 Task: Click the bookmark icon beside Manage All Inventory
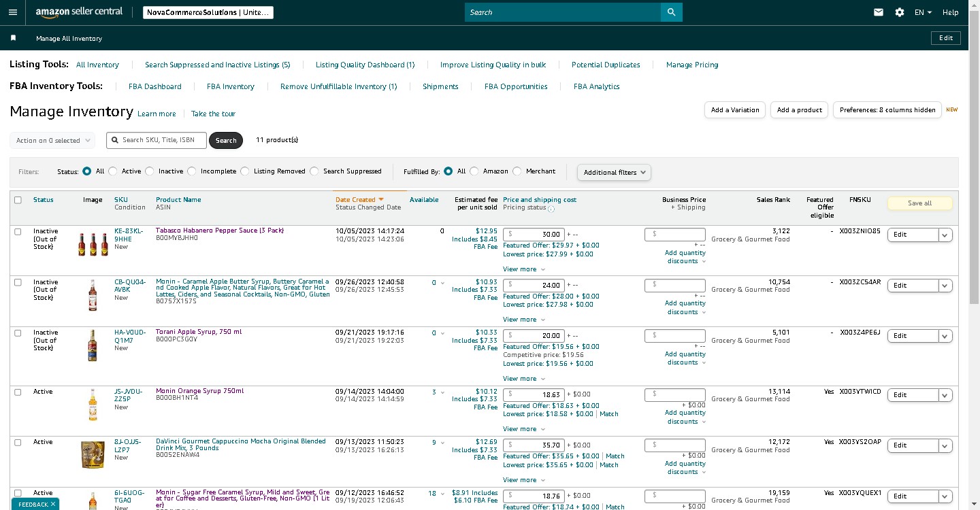[13, 38]
